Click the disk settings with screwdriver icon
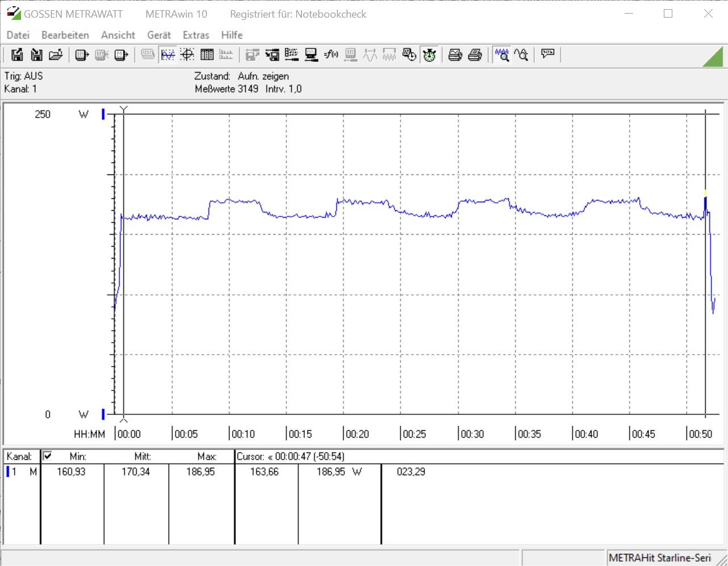728x566 pixels. 273,55
